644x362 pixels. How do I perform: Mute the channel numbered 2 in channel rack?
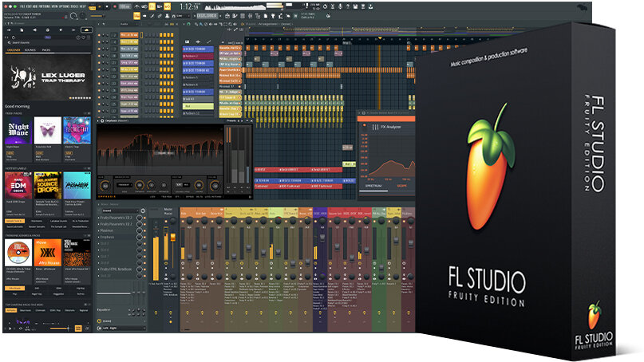click(99, 35)
